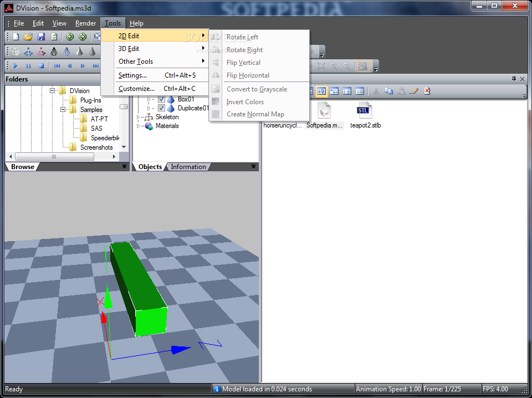Select the Softpedia.m... file thumbnail
532x398 pixels.
point(324,115)
